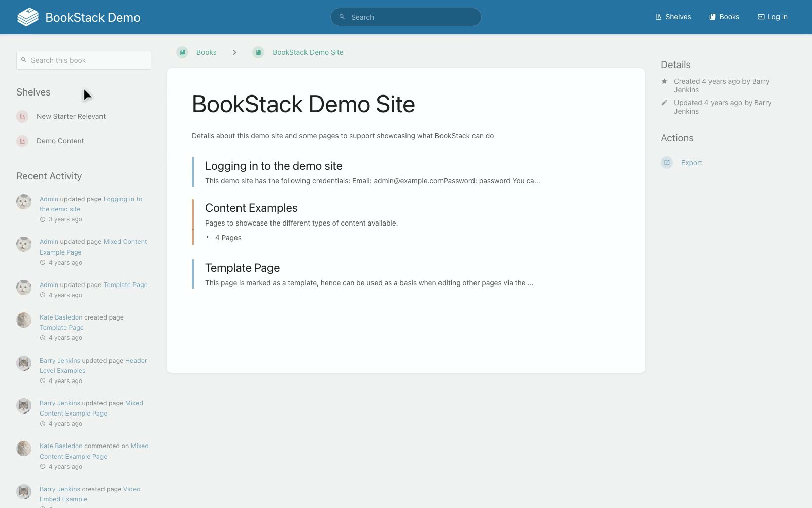Go to the Books breadcrumb link
Viewport: 812px width, 508px height.
(206, 52)
